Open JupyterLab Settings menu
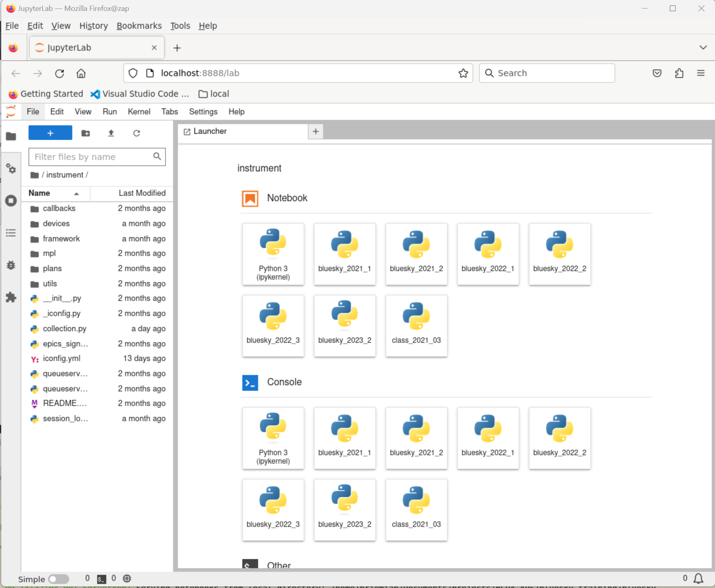Viewport: 715px width, 588px height. coord(203,112)
